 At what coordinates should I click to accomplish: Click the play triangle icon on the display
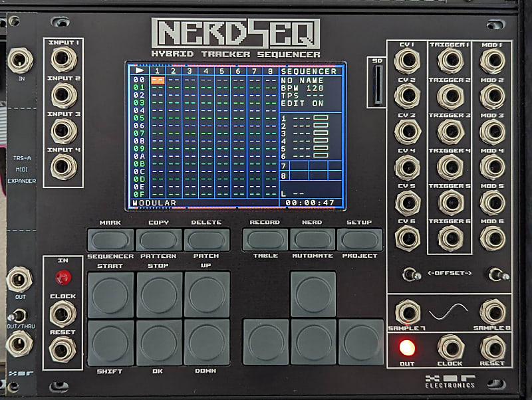pos(140,69)
